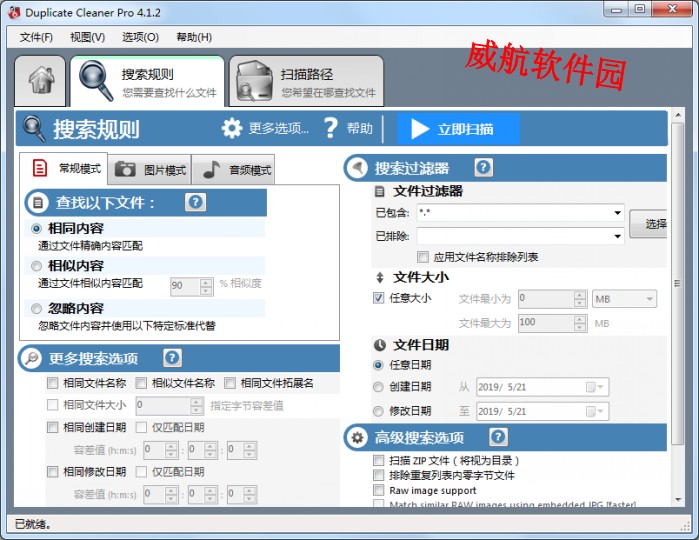The height and width of the screenshot is (540, 699).
Task: Enable 扫描 ZIP 文件 checkbox
Action: [378, 460]
